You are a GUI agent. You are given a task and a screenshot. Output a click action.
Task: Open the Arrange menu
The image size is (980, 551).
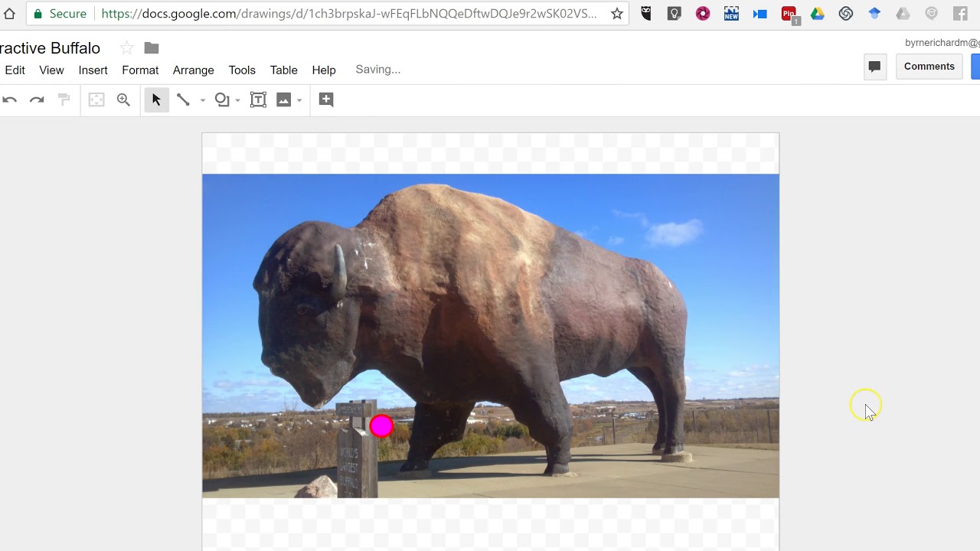193,70
